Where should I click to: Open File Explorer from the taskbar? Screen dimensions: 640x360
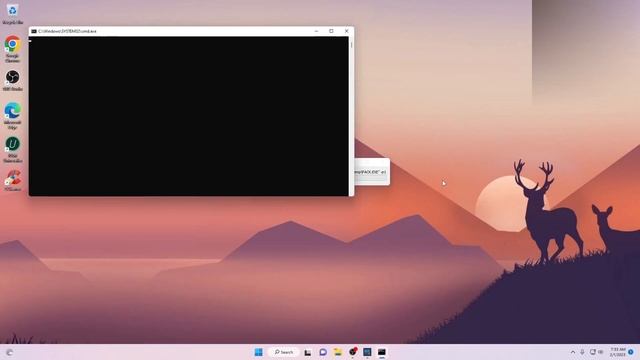coord(338,352)
